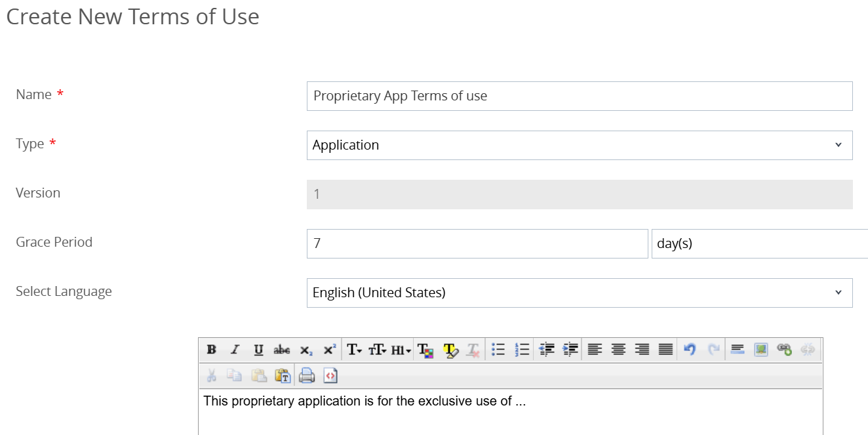
Task: Toggle the bulleted list formatting
Action: click(x=498, y=349)
